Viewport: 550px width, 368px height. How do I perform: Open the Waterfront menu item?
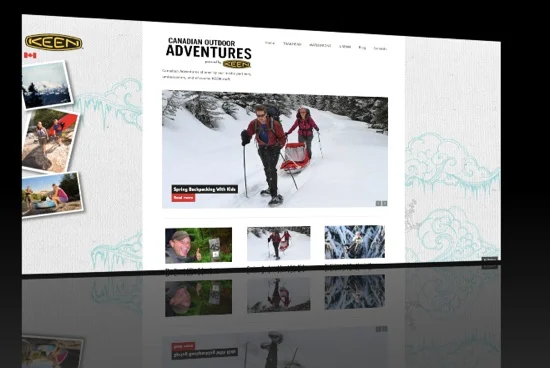(320, 46)
